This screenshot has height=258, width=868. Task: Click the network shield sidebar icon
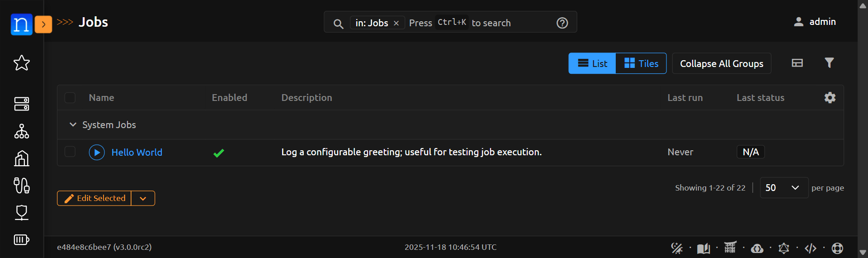pos(22,212)
